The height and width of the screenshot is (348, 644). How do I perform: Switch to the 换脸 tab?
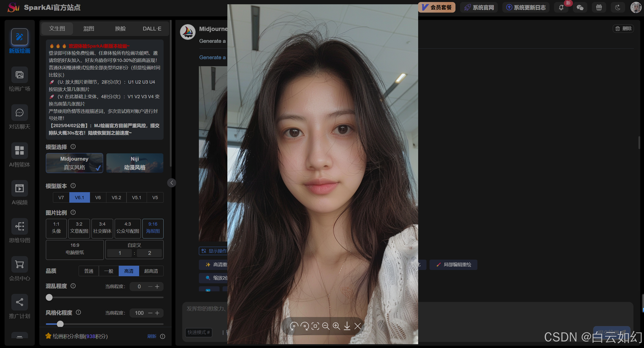(120, 29)
